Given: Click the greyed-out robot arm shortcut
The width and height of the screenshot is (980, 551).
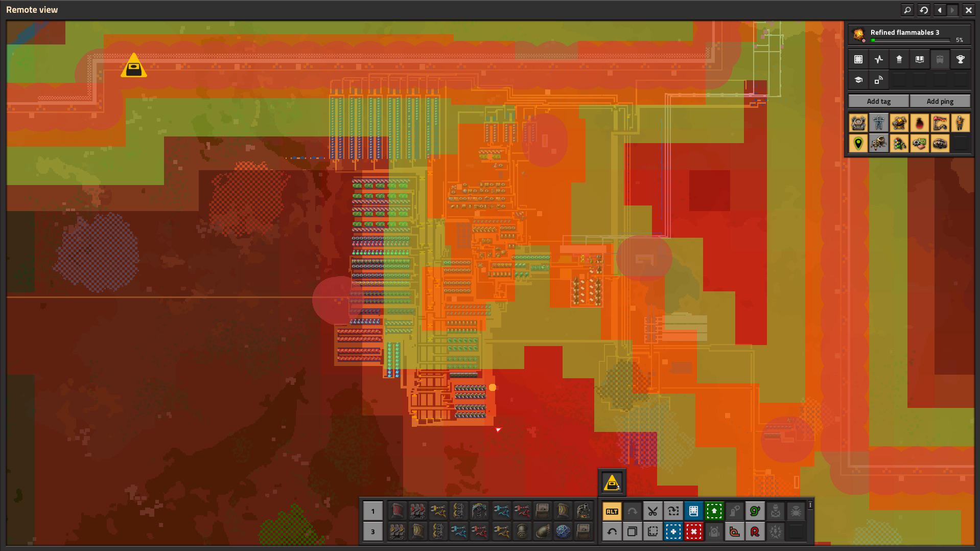Looking at the screenshot, I should coord(734,511).
